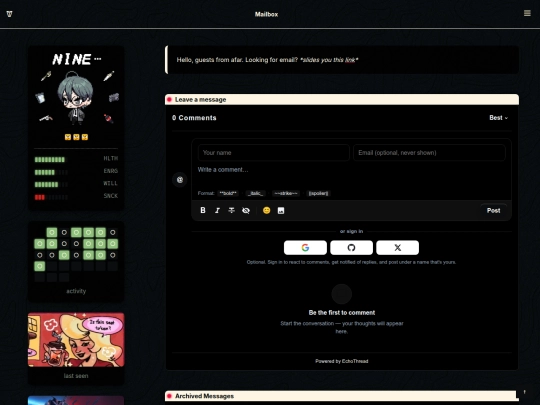Post the comment
540x405 pixels.
click(x=493, y=210)
